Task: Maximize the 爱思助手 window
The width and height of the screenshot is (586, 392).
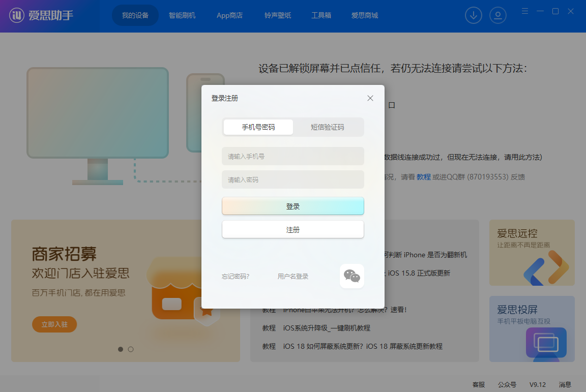Action: click(x=555, y=11)
